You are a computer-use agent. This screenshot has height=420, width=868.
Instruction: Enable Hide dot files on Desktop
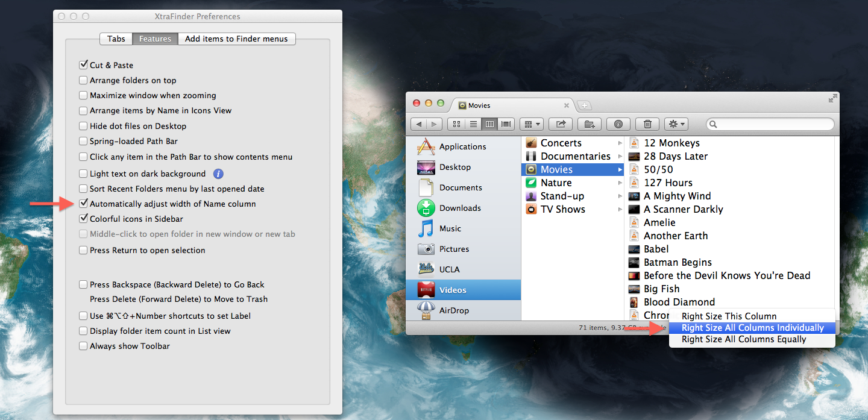(83, 126)
